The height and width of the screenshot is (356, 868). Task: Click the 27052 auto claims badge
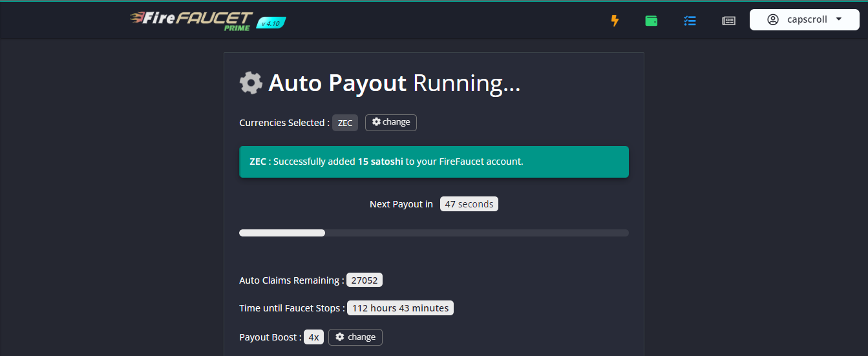coord(365,280)
